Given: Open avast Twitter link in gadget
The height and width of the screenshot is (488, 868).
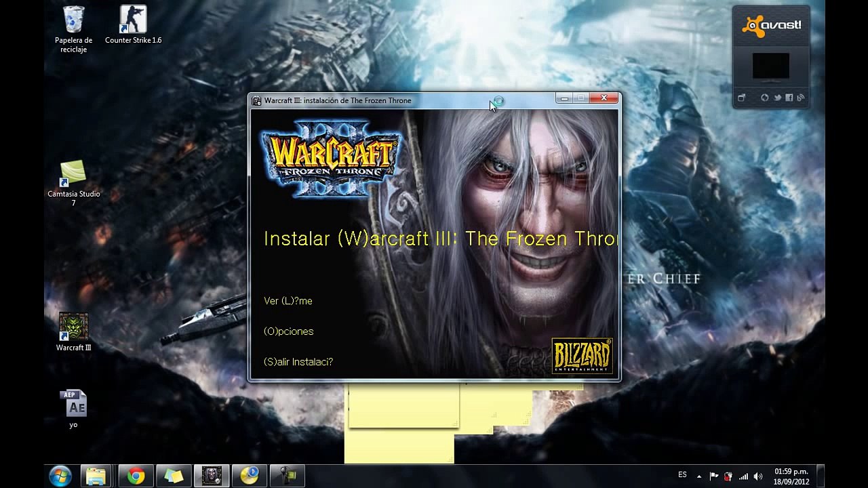Looking at the screenshot, I should tap(777, 98).
